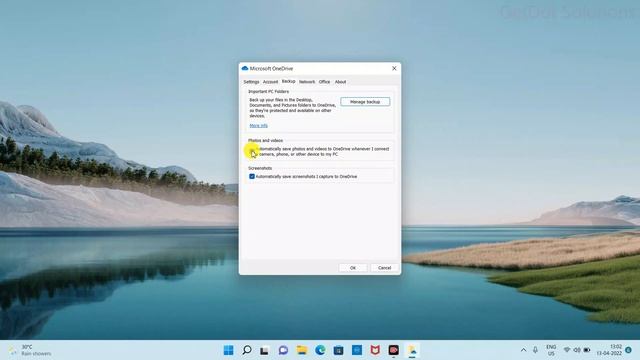The image size is (640, 360).
Task: Launch the Chat app from taskbar
Action: (x=283, y=350)
